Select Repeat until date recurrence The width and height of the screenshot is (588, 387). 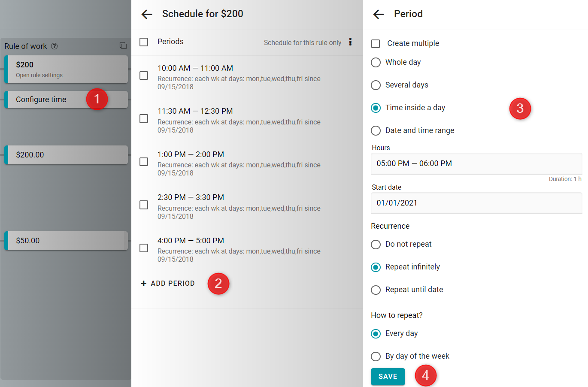click(376, 290)
